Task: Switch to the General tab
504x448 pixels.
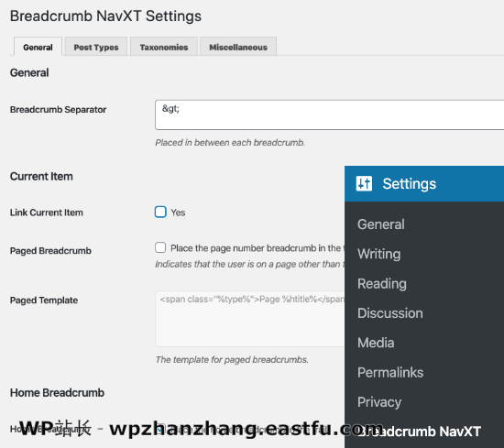Action: pos(38,47)
